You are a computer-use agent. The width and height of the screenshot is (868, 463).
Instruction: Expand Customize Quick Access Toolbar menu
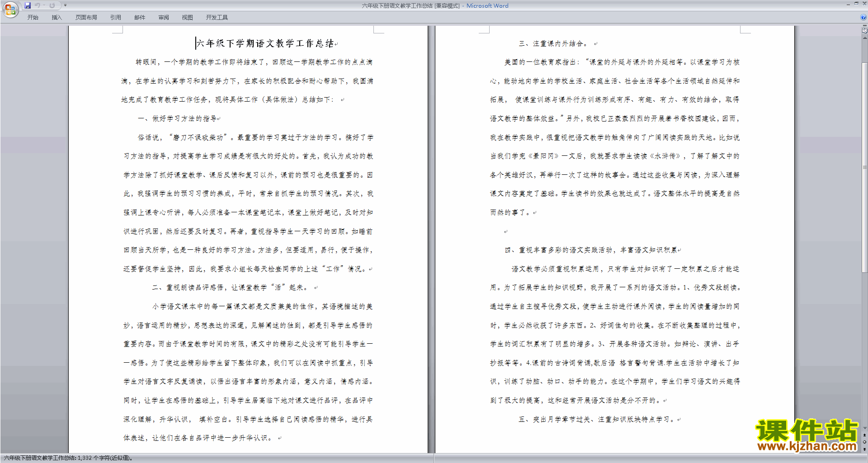pyautogui.click(x=65, y=5)
